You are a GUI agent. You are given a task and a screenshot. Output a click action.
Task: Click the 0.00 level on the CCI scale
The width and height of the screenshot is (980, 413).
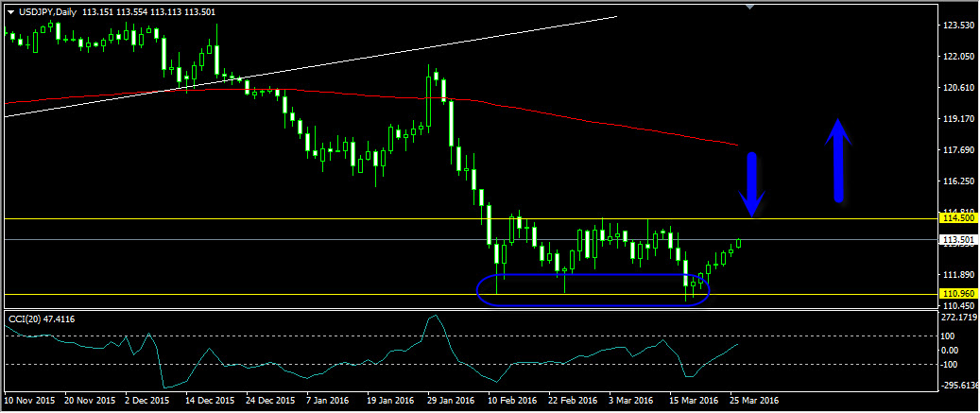(x=952, y=350)
